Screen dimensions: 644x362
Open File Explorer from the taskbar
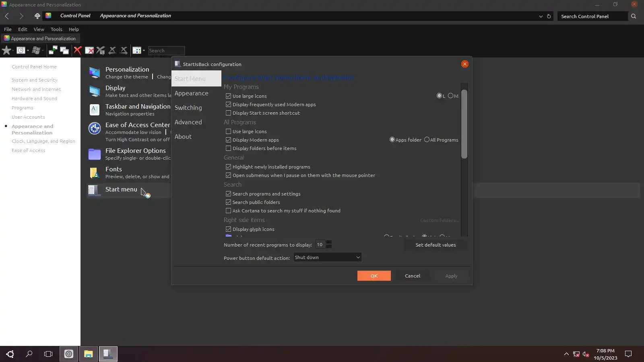pyautogui.click(x=89, y=354)
